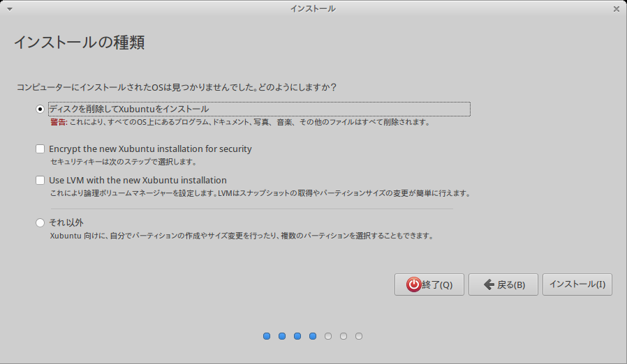The height and width of the screenshot is (364, 627).
Task: Open the window menu arrow in title bar
Action: coord(10,9)
